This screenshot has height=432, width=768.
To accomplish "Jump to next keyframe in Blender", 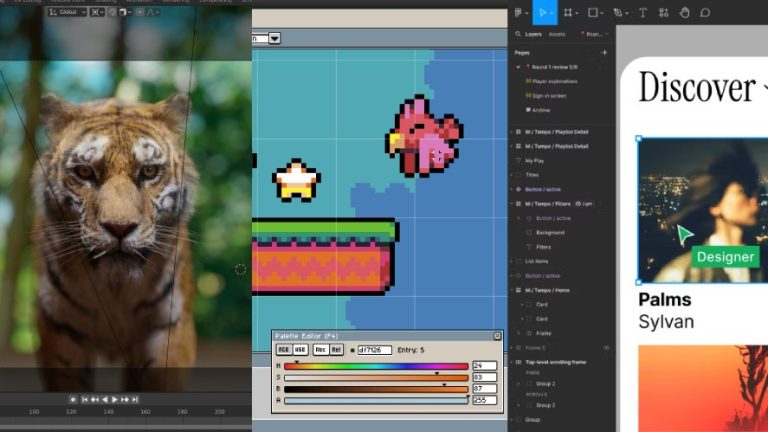I will (125, 400).
